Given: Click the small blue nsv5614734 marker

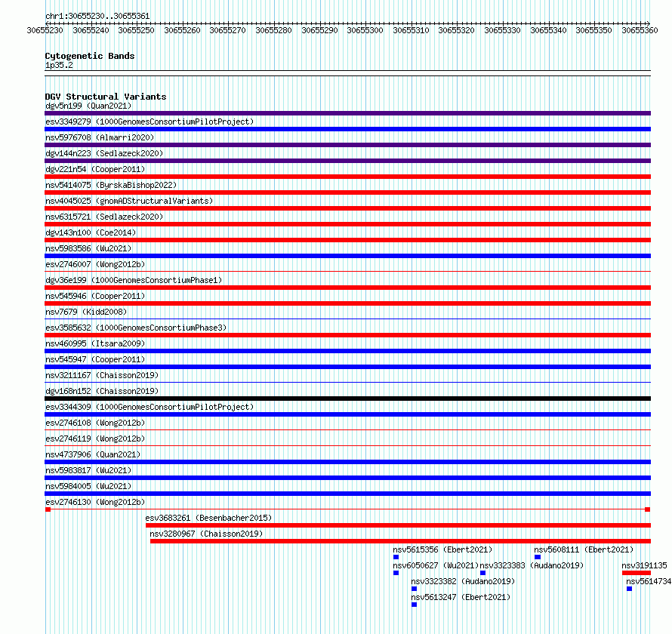Looking at the screenshot, I should click(x=629, y=589).
